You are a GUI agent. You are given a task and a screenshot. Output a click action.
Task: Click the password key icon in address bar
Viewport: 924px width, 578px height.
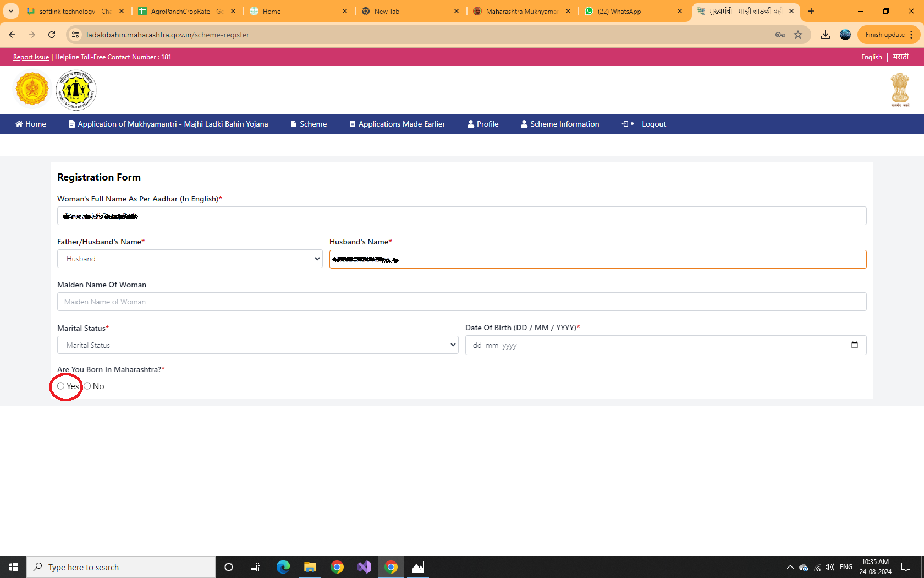click(780, 35)
